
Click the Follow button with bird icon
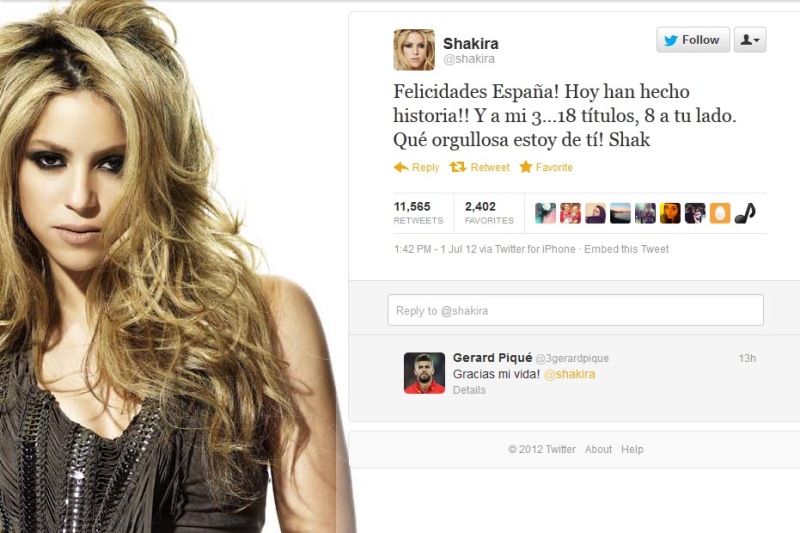pos(693,40)
